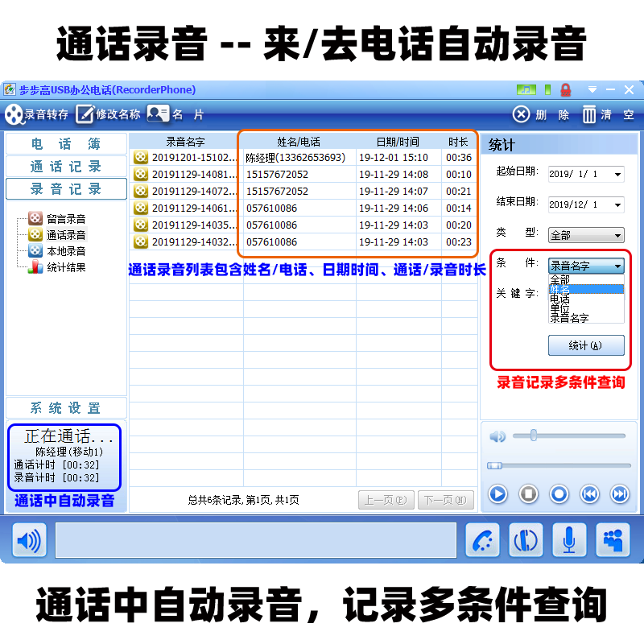Viewport: 644px width, 644px height.
Task: Click the green signal bar icon in title bar
Action: tap(547, 89)
